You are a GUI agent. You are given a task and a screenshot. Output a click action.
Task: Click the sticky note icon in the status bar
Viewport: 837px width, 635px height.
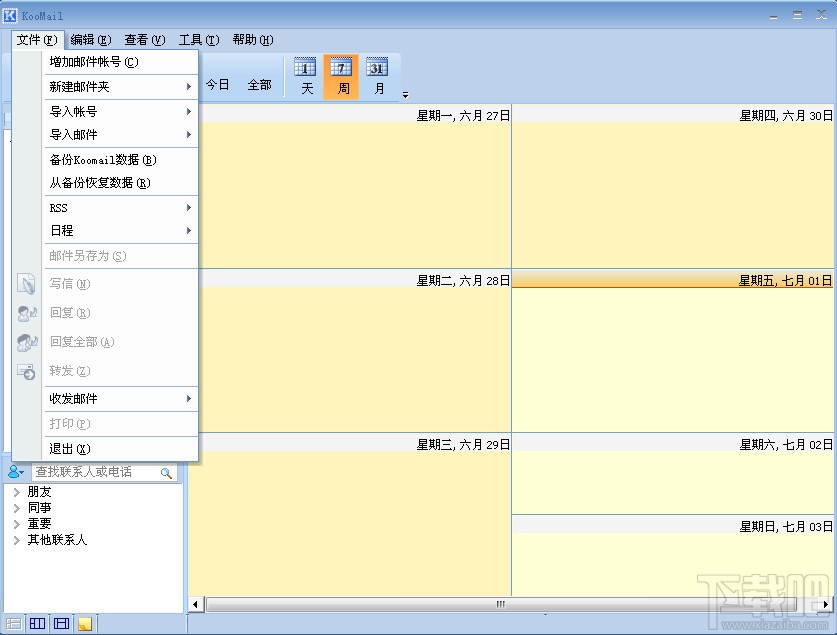(x=84, y=623)
